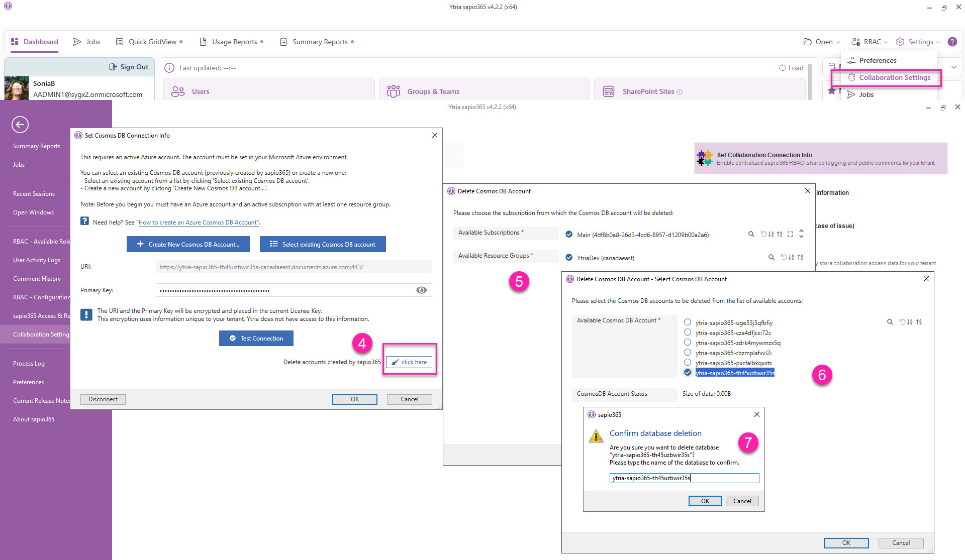Screen dimensions: 965x560
Task: Click the search icon beside Available Cosmos DB Account
Action: point(890,322)
